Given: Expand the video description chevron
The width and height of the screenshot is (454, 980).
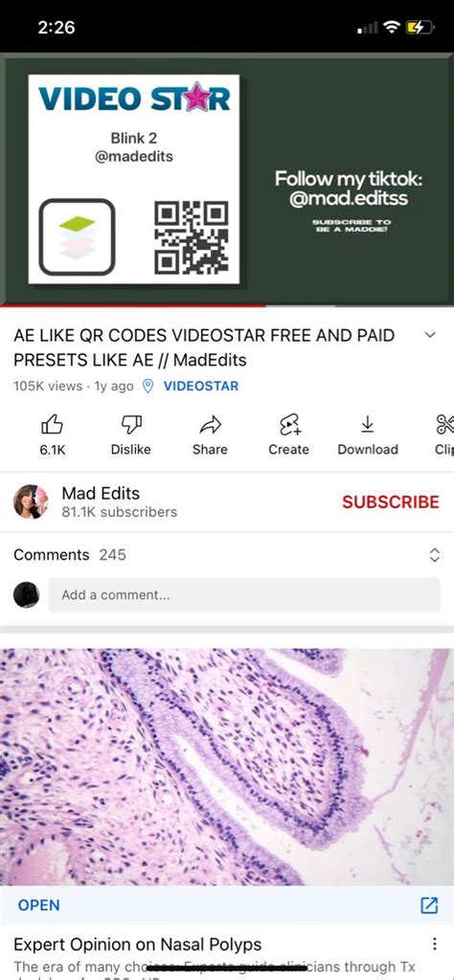Looking at the screenshot, I should 430,335.
